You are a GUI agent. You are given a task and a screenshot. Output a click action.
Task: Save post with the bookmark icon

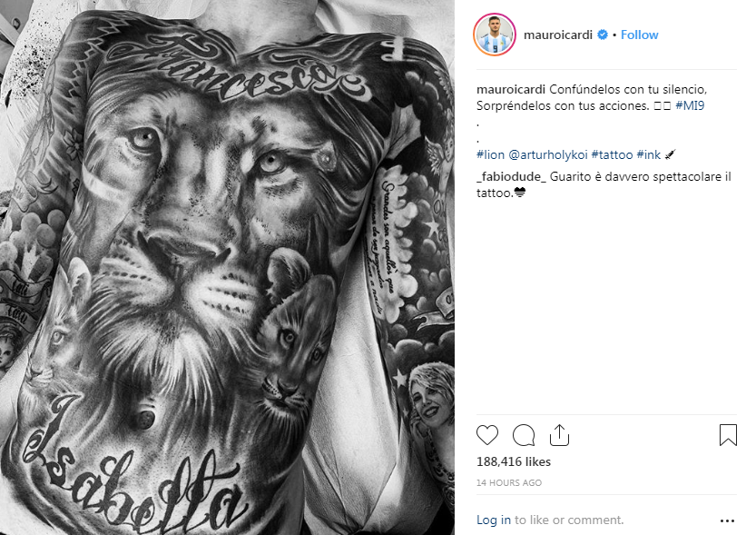point(728,435)
